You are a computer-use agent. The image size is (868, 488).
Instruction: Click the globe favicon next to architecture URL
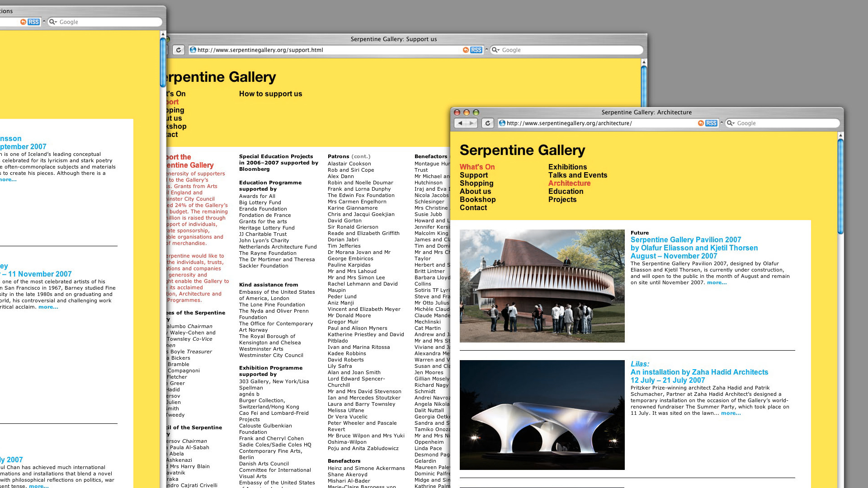point(502,123)
